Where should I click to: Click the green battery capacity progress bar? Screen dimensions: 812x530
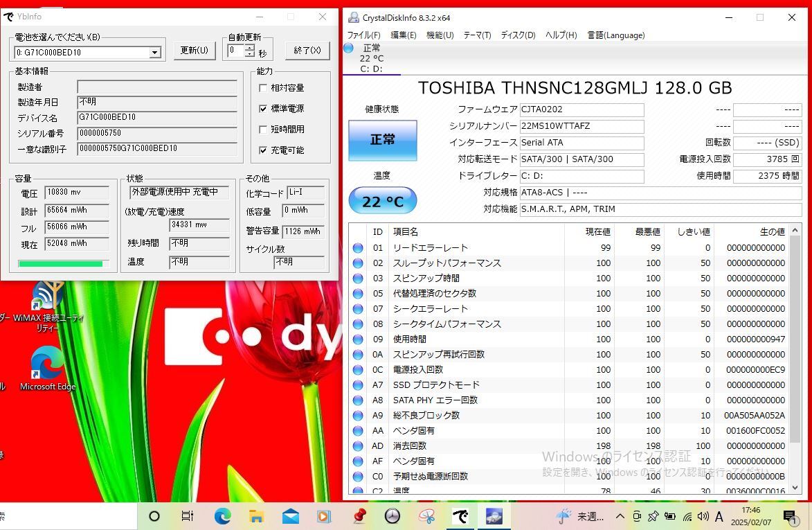[64, 264]
